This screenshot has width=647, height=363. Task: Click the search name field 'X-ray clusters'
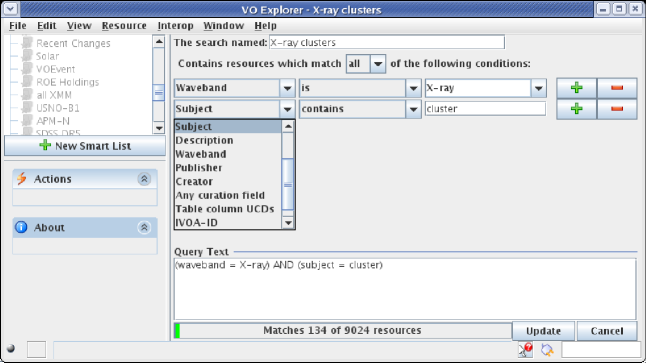click(x=387, y=42)
